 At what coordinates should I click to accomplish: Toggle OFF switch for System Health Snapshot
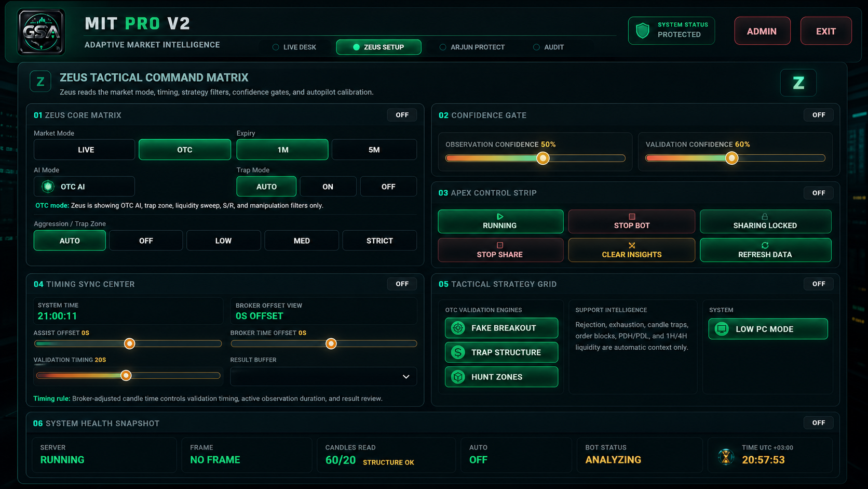tap(819, 423)
